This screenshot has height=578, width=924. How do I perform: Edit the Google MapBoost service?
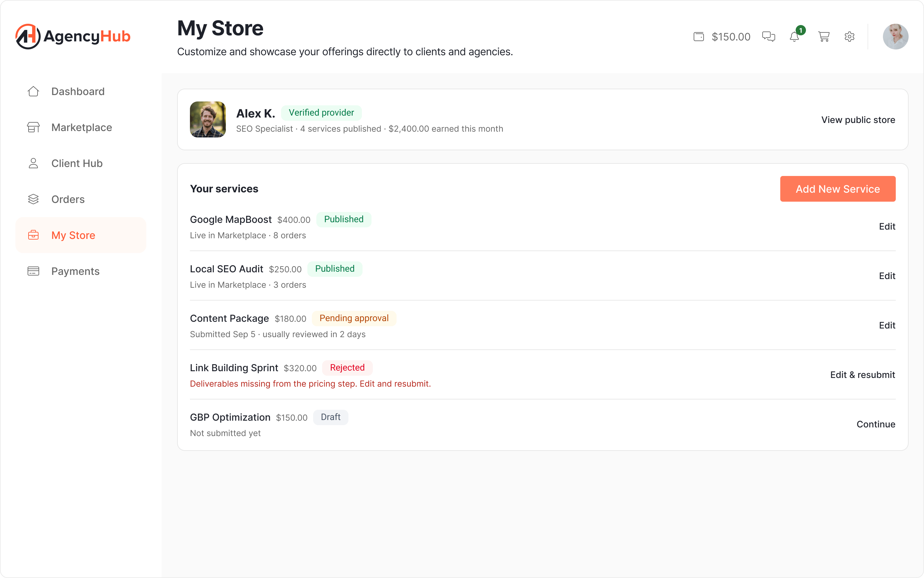coord(887,226)
